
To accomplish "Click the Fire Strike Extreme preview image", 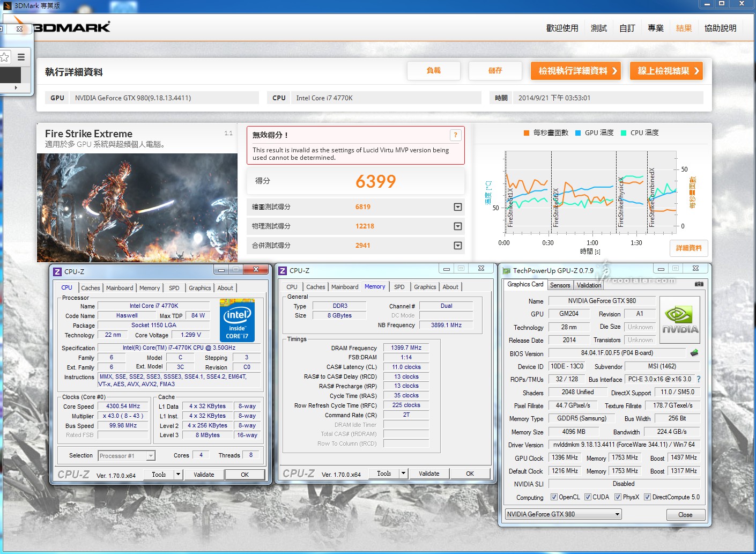I will click(137, 208).
